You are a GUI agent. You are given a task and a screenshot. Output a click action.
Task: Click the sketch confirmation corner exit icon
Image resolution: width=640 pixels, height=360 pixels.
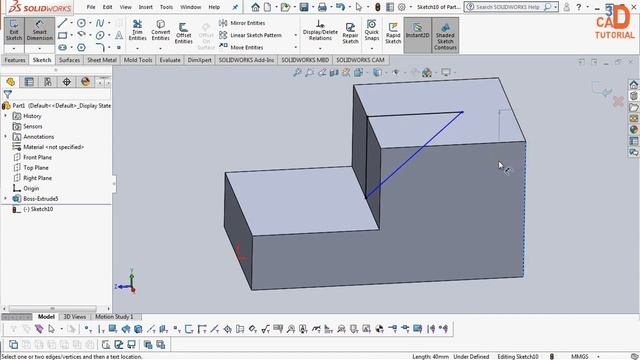(601, 89)
